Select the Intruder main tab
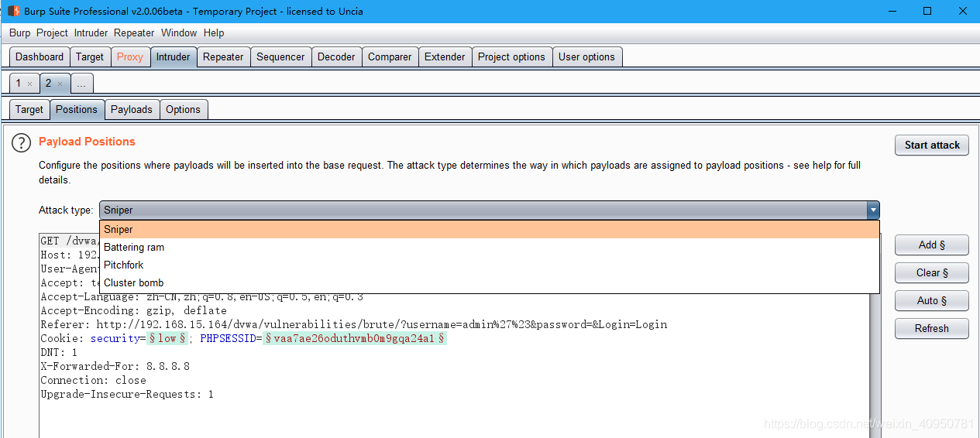Image resolution: width=980 pixels, height=438 pixels. pos(173,56)
